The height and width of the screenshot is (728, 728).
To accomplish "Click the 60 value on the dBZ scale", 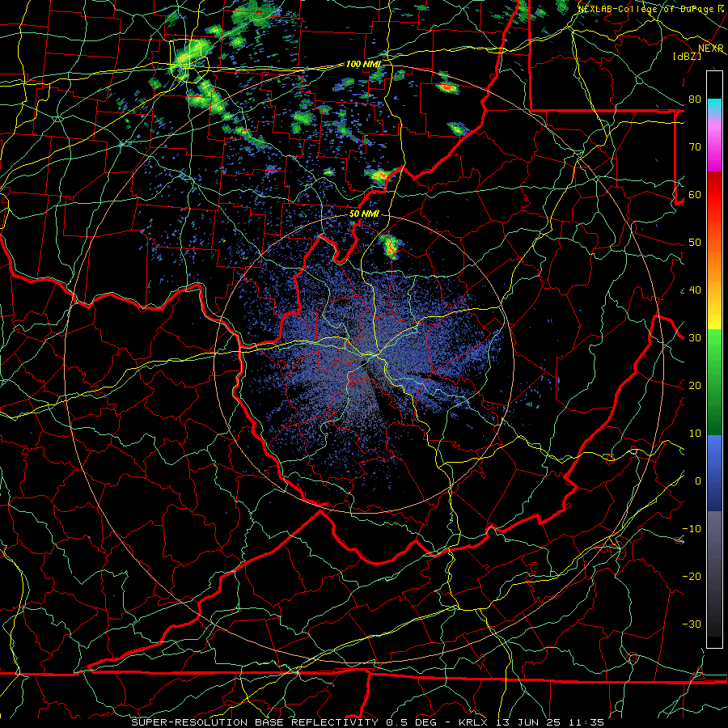I will (x=695, y=195).
